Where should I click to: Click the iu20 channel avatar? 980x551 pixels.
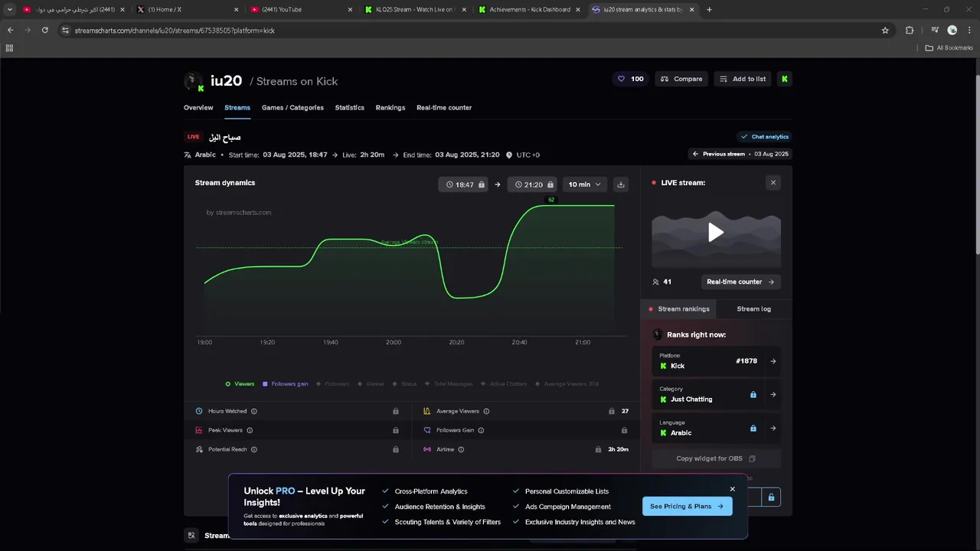tap(194, 80)
